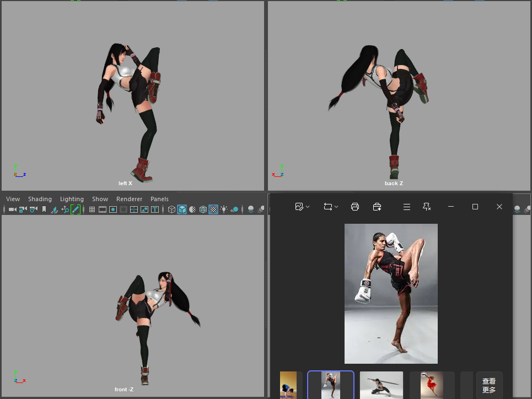Open the Panels menu

(159, 199)
